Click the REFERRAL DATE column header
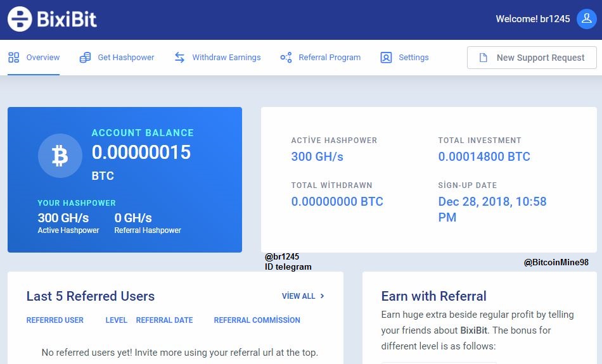Image resolution: width=602 pixels, height=364 pixels. (x=164, y=320)
